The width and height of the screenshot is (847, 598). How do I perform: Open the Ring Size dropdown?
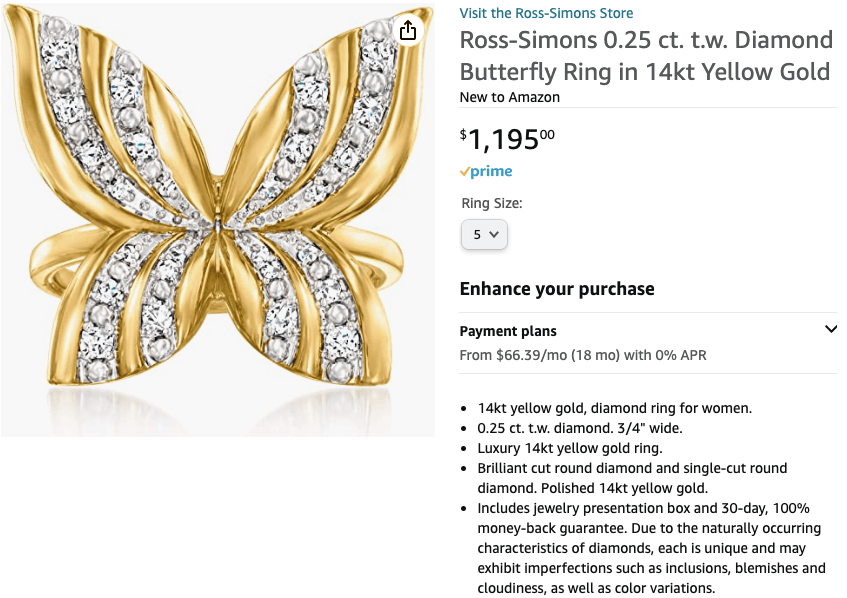[485, 235]
